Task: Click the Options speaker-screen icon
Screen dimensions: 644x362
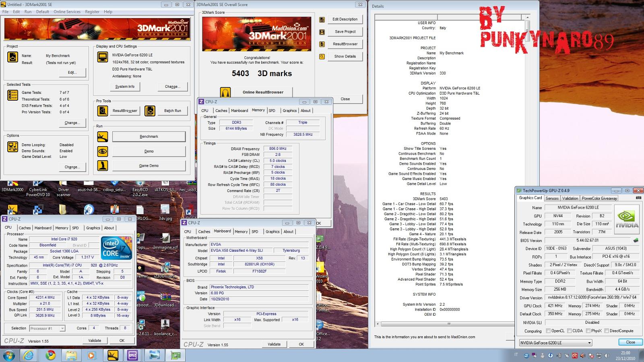Action: coord(12,147)
